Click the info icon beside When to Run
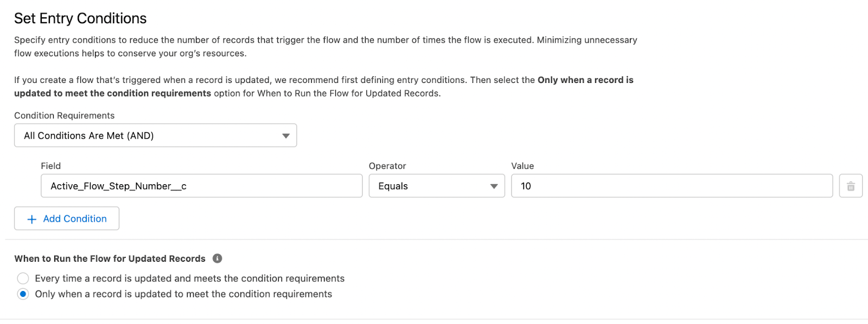Screen dimensions: 868x324 [x=218, y=258]
